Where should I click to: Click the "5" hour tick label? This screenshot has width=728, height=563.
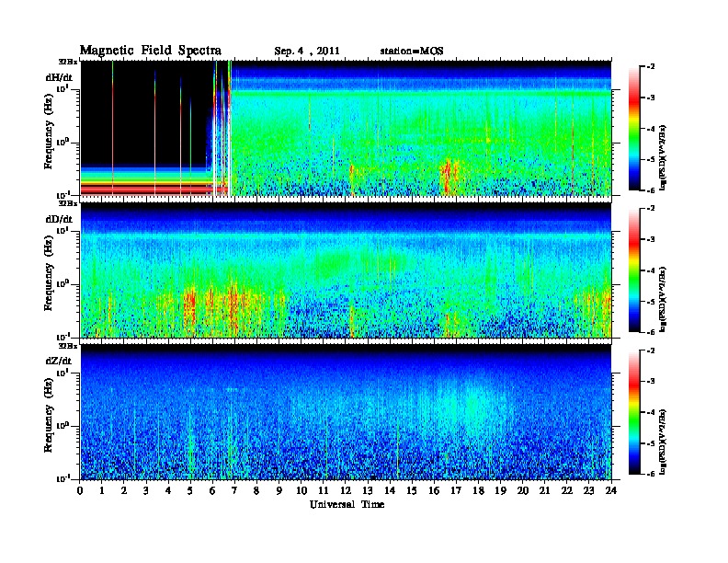coord(190,490)
